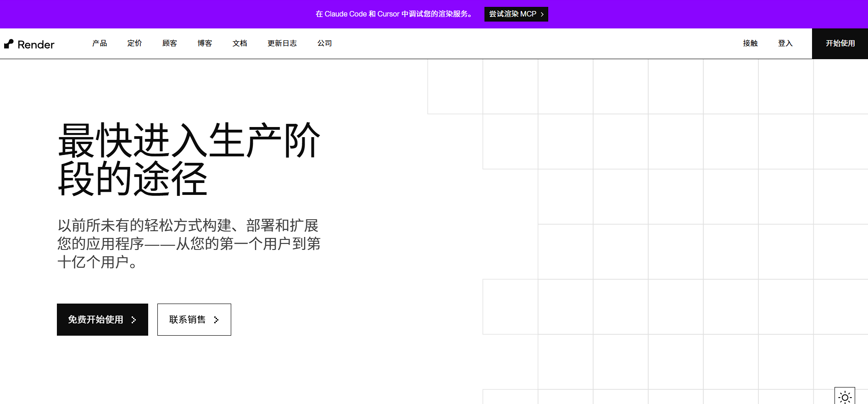
Task: Click the 联系销售 button
Action: tap(187, 320)
